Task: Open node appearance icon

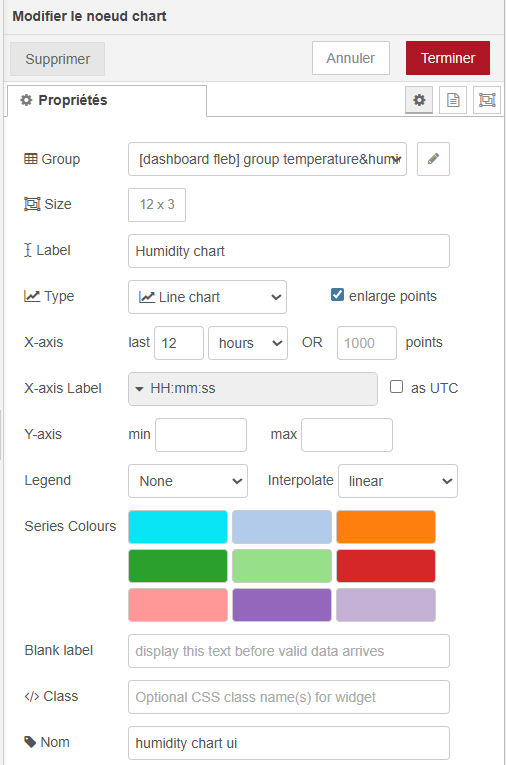Action: pyautogui.click(x=487, y=100)
